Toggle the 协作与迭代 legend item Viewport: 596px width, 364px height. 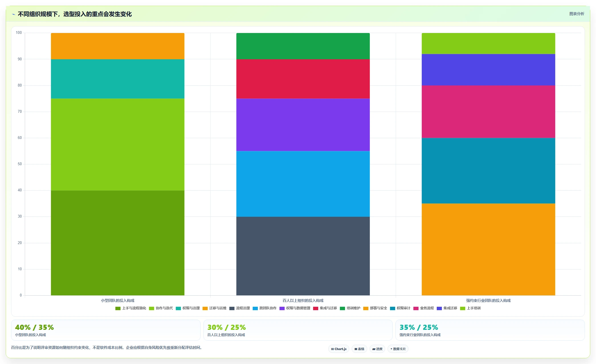[x=161, y=308]
